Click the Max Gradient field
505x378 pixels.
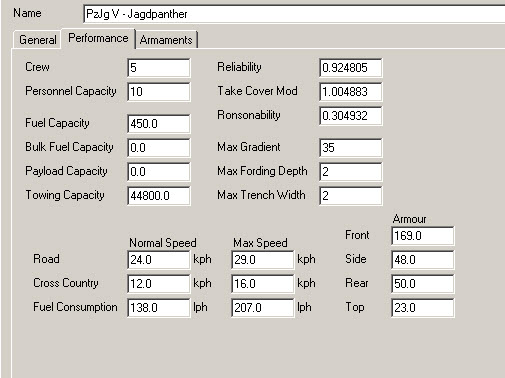351,148
